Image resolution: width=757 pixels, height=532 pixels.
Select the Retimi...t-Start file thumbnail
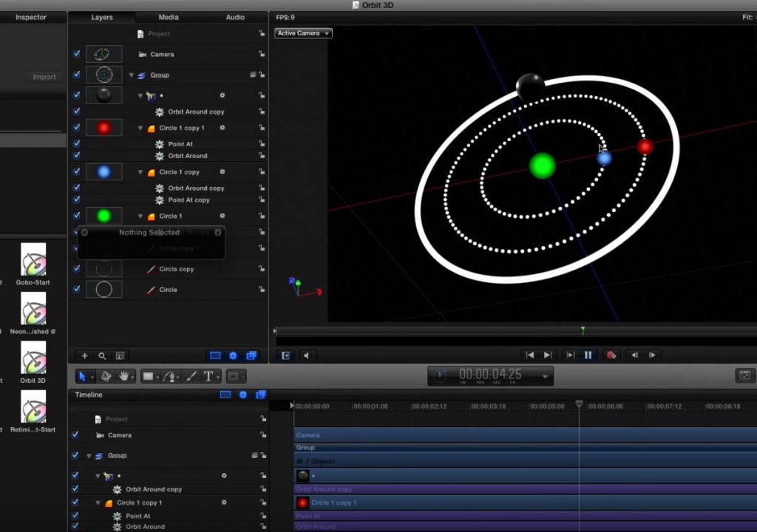[x=33, y=406]
